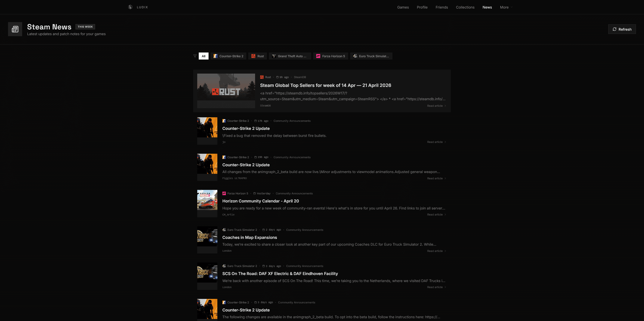
Task: Click the filter funnel icon
Action: click(195, 56)
